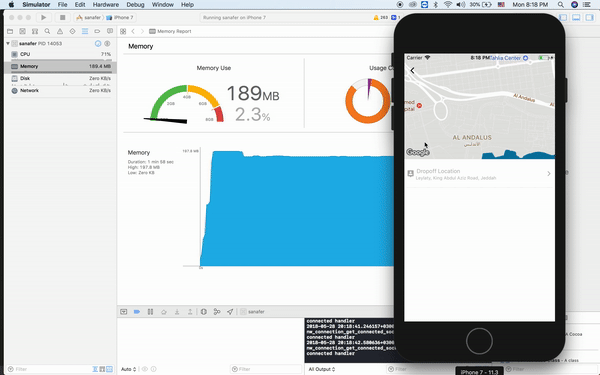Collapse the sanafer PID 14053 tree
The height and width of the screenshot is (375, 600).
click(8, 44)
